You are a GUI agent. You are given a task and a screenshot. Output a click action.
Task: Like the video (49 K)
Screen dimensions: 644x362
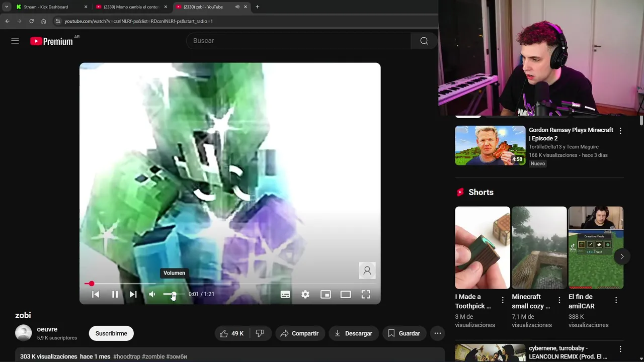[232, 333]
